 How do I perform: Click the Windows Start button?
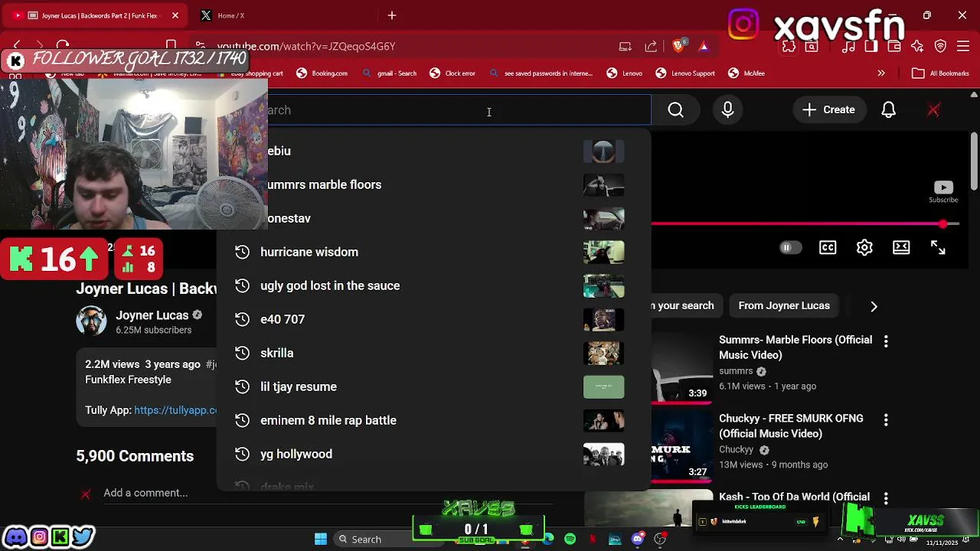point(321,540)
